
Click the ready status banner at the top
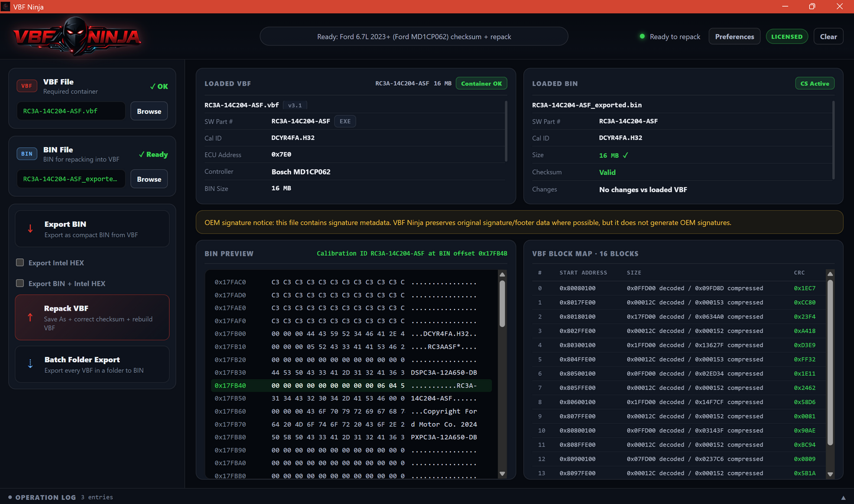click(x=414, y=37)
